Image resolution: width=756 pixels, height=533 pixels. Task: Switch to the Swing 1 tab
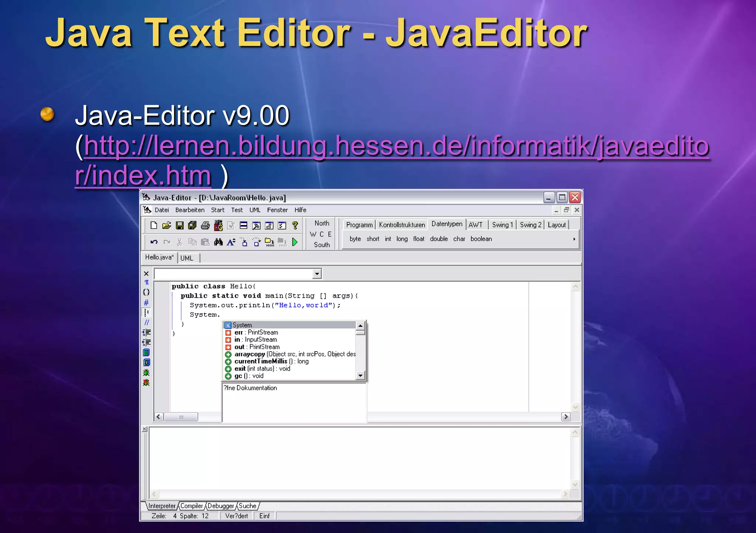click(502, 225)
